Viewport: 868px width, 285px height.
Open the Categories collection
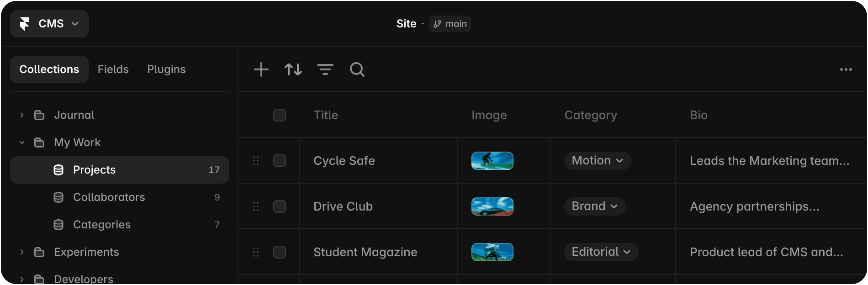click(120, 225)
